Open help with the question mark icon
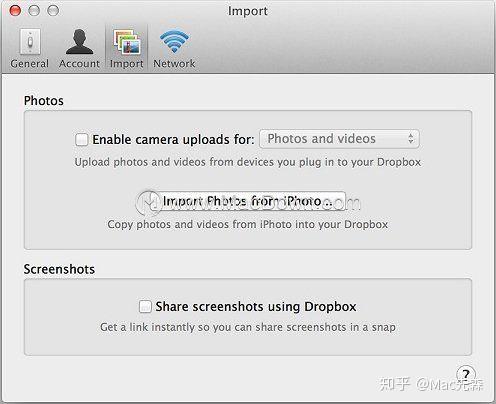Viewport: 496px width, 404px height. pyautogui.click(x=466, y=374)
